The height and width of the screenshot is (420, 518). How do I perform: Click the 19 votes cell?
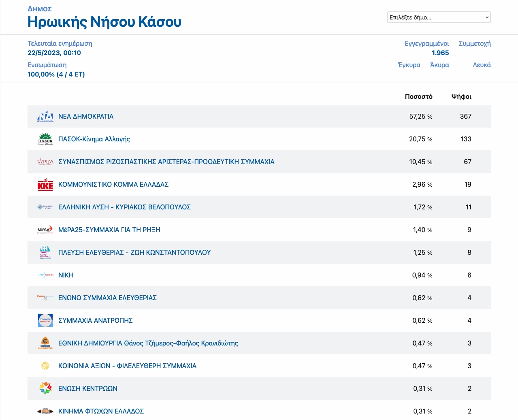[x=468, y=184]
